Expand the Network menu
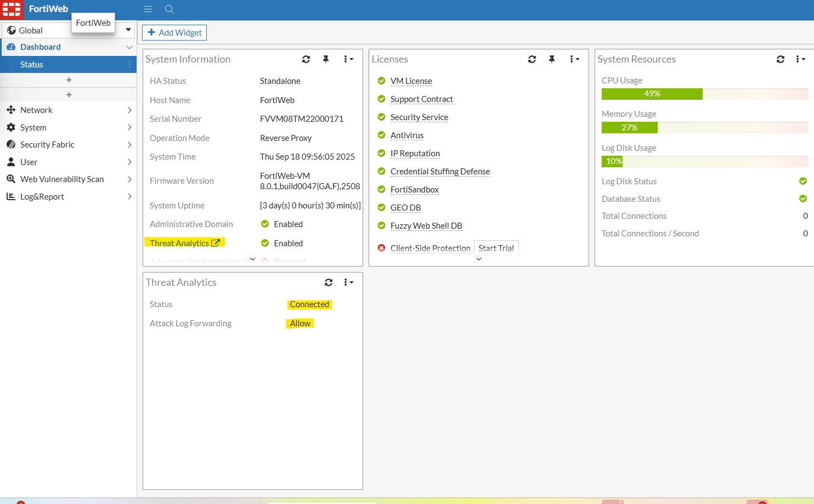814x504 pixels. [x=129, y=110]
